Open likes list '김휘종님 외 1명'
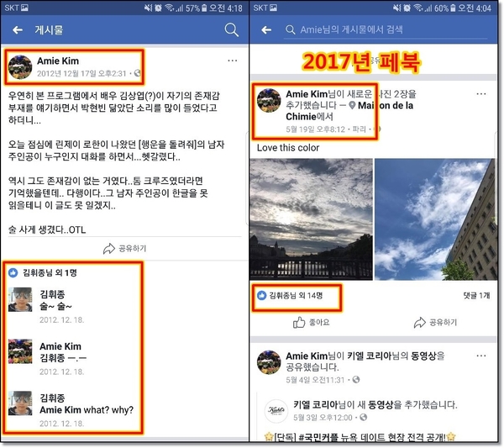The width and height of the screenshot is (504, 448). coord(50,273)
